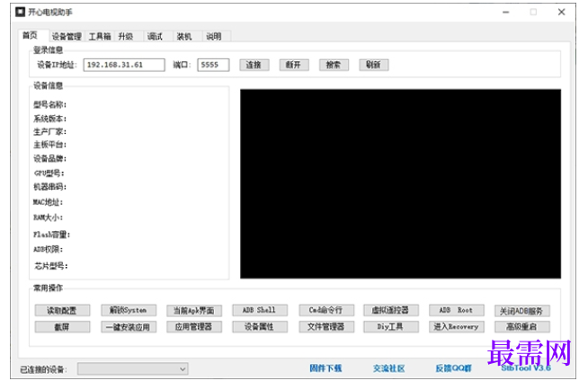
Task: Switch to the 首页 tab
Action: tap(32, 35)
